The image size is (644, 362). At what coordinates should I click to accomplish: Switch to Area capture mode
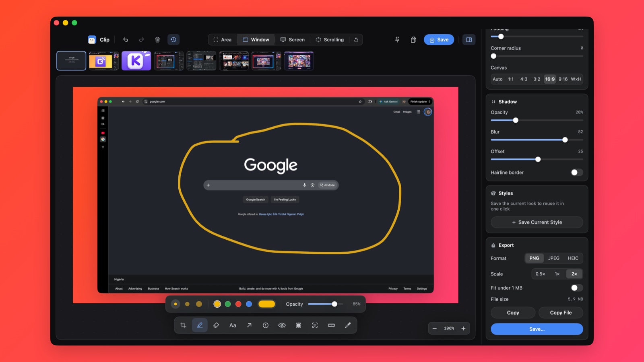point(222,40)
